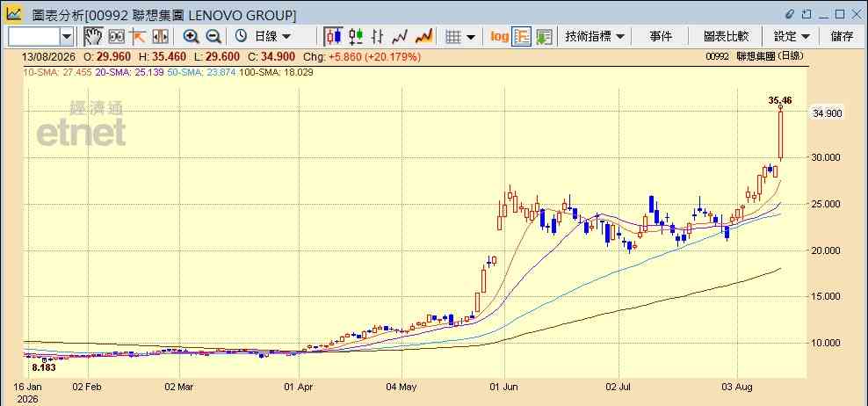Click the 8.183 low price label

pos(44,366)
